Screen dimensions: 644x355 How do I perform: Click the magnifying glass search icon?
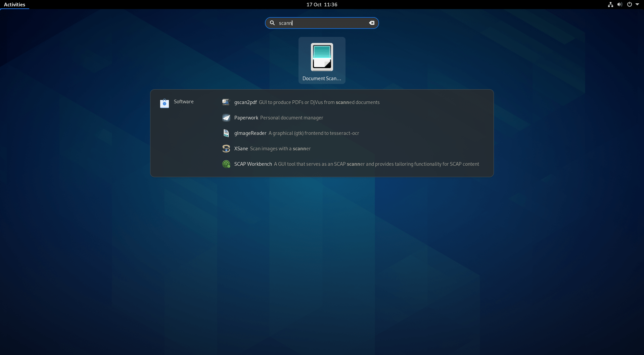click(x=272, y=23)
